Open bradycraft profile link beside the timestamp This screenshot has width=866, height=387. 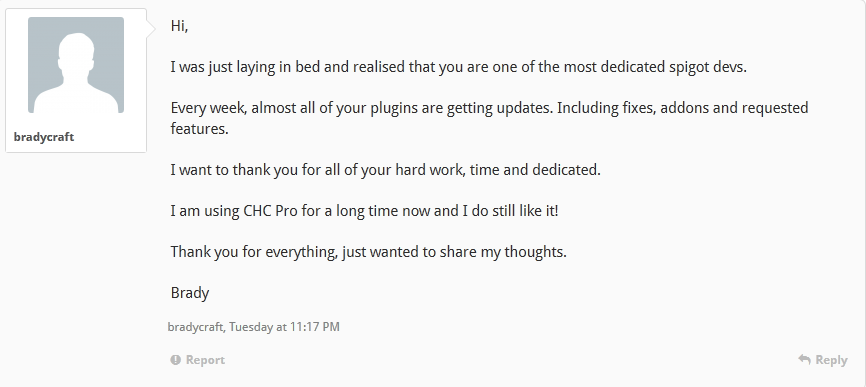pyautogui.click(x=196, y=327)
